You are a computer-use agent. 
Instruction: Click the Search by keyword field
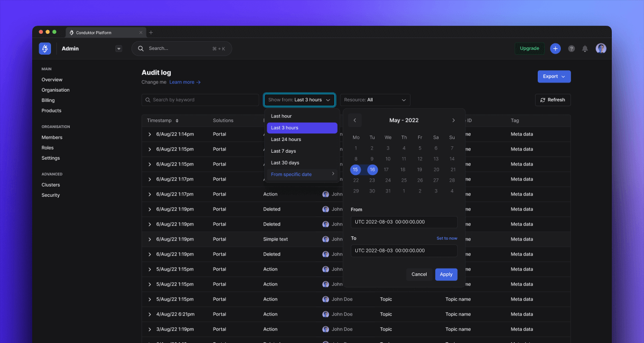[200, 100]
